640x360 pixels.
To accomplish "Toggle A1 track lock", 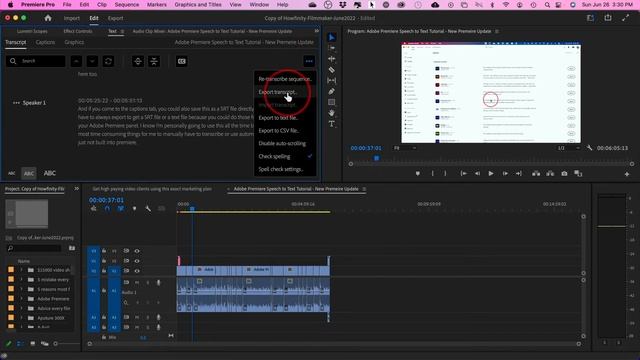I will click(x=104, y=291).
